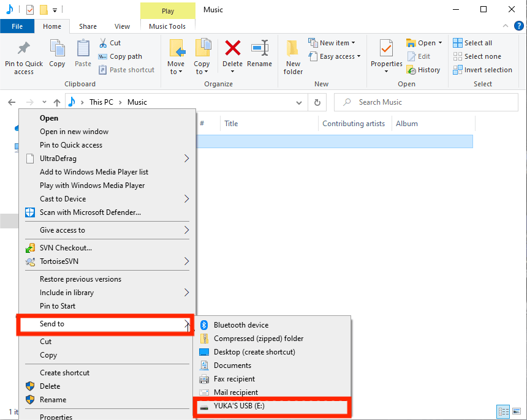Click the red Delete icon in ribbon
The width and height of the screenshot is (527, 420).
point(233,48)
